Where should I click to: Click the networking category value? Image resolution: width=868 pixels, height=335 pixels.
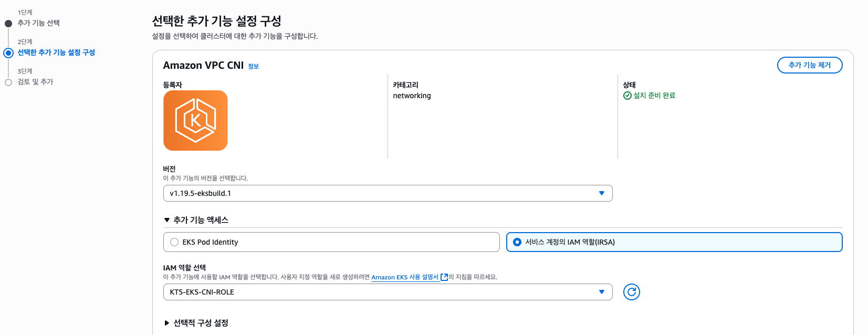pos(412,96)
